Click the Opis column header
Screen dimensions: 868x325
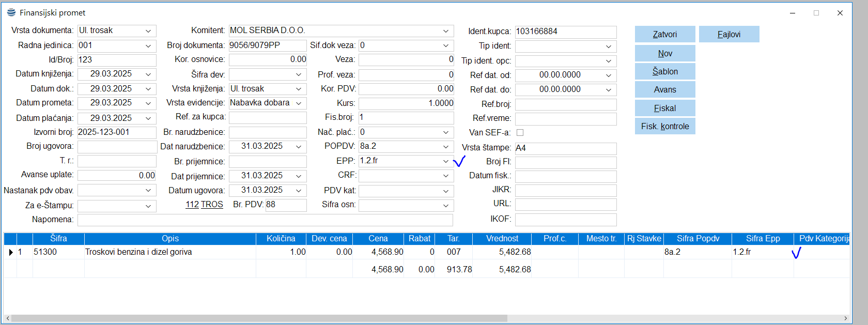tap(170, 239)
